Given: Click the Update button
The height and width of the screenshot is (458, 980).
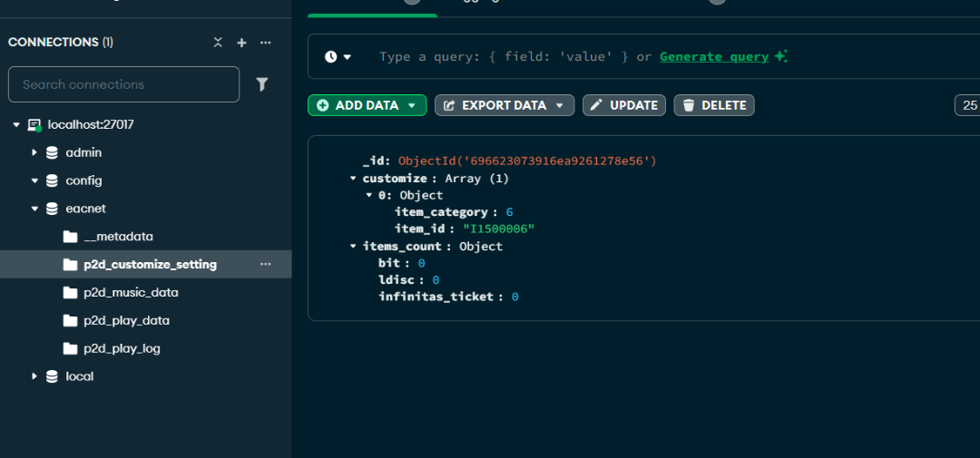Looking at the screenshot, I should pos(623,105).
